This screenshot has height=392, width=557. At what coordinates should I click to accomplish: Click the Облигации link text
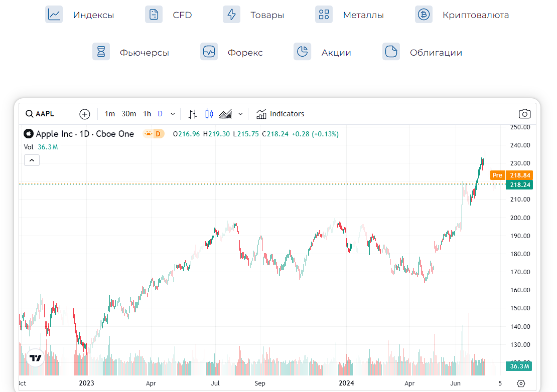tap(436, 53)
